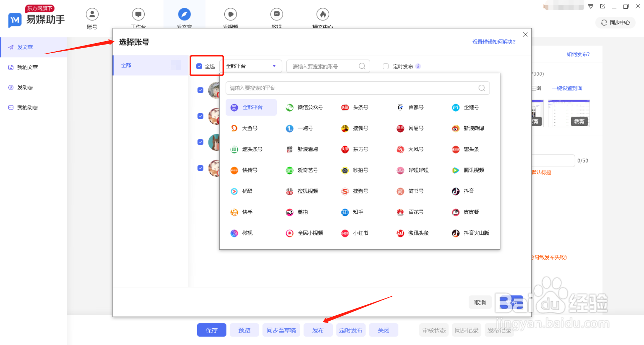Click the 预览 preview button
The image size is (644, 345).
click(244, 330)
